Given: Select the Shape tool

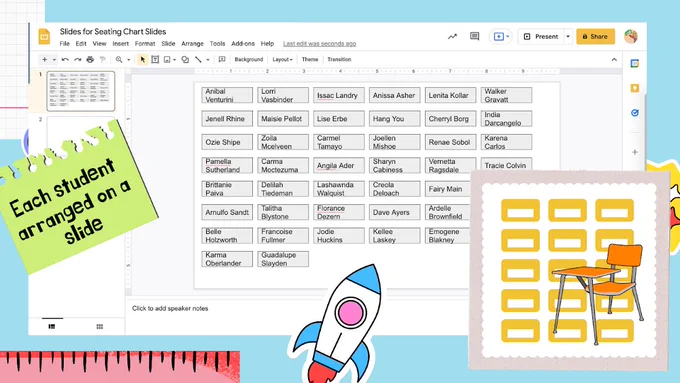Looking at the screenshot, I should point(185,59).
